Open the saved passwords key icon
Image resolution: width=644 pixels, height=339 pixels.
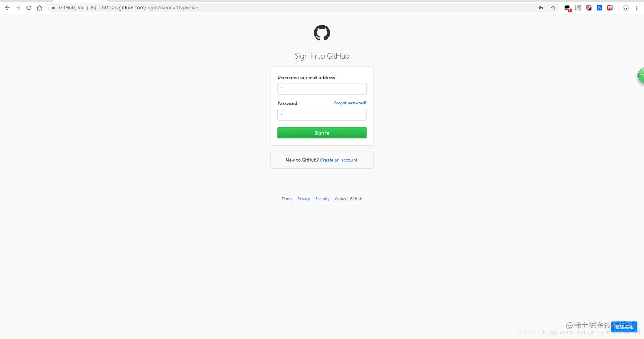coord(541,8)
